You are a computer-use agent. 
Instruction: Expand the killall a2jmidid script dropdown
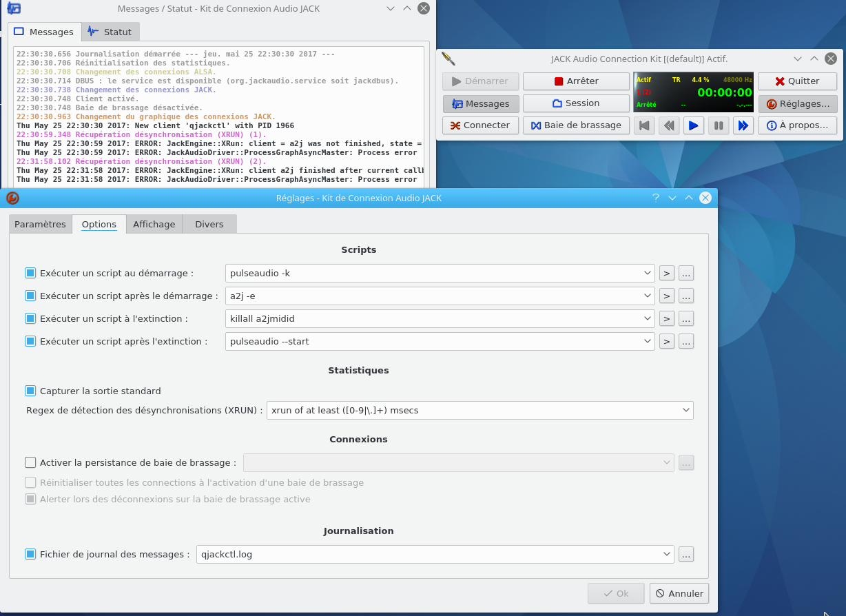(x=647, y=319)
